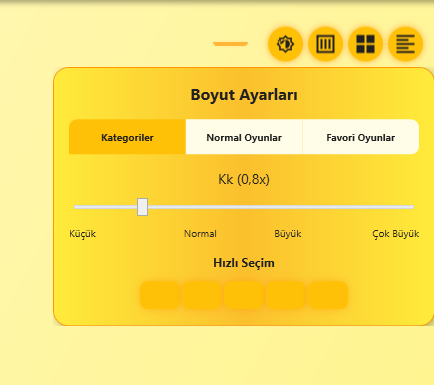Click the theme brightness icon button

[285, 44]
